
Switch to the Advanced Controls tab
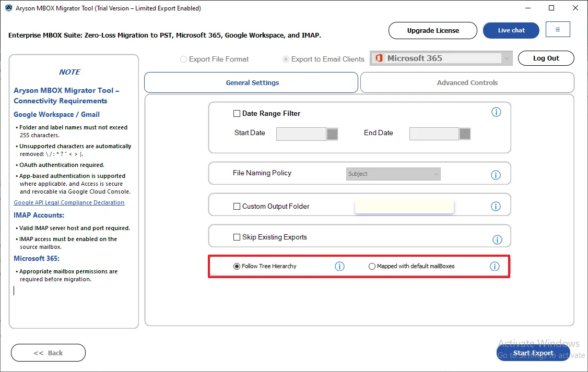pos(467,82)
